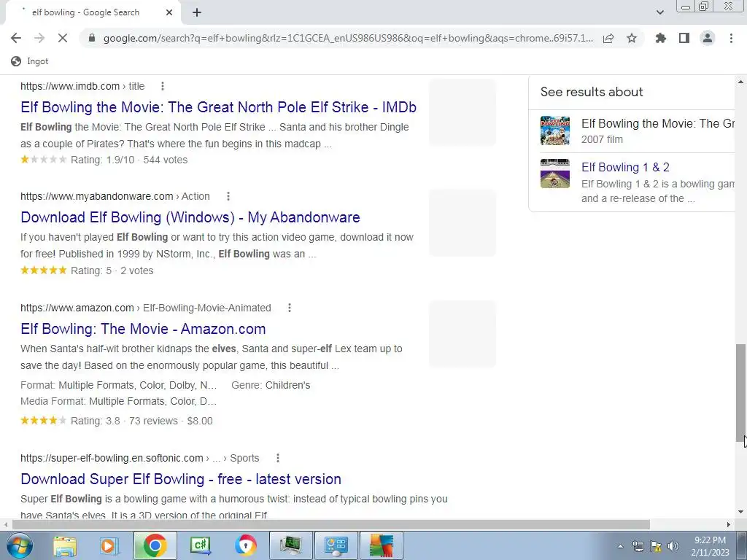Open the tab search chevron

point(659,12)
